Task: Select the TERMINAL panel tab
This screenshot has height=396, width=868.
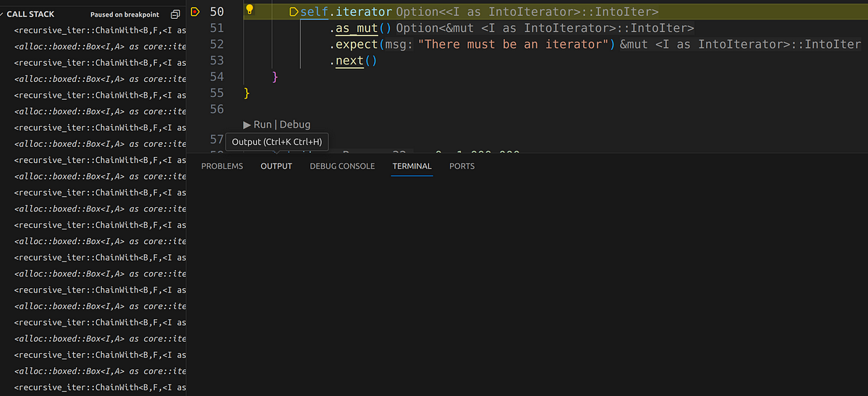Action: pyautogui.click(x=412, y=167)
